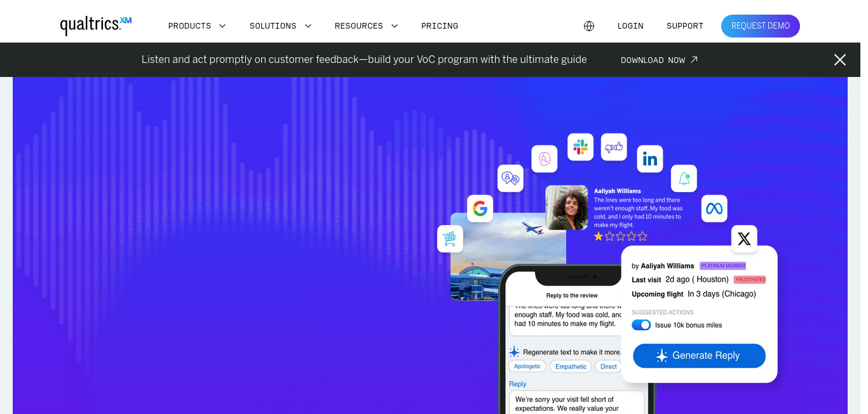Viewport: 868px width, 414px height.
Task: Click the head profile icon tile
Action: click(x=545, y=159)
